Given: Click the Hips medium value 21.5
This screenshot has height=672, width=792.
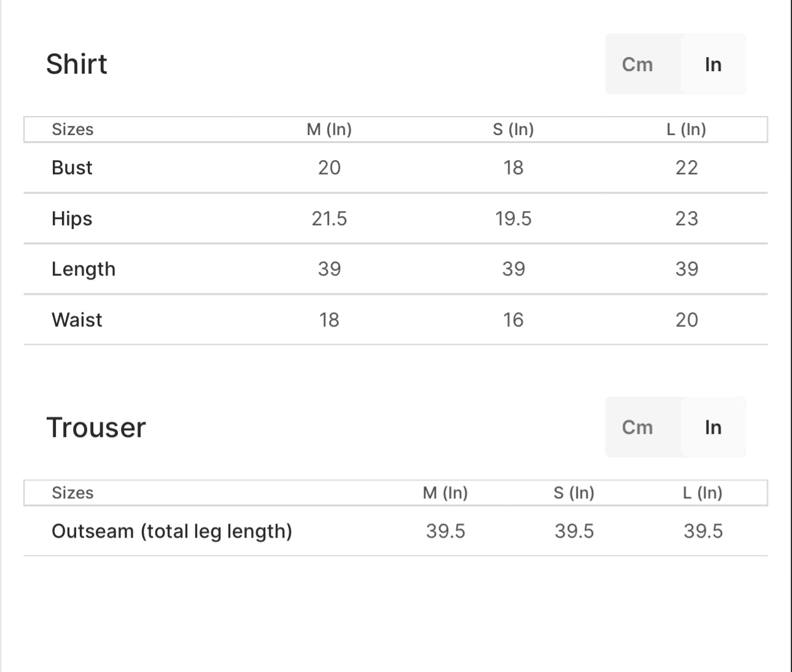Looking at the screenshot, I should click(329, 218).
